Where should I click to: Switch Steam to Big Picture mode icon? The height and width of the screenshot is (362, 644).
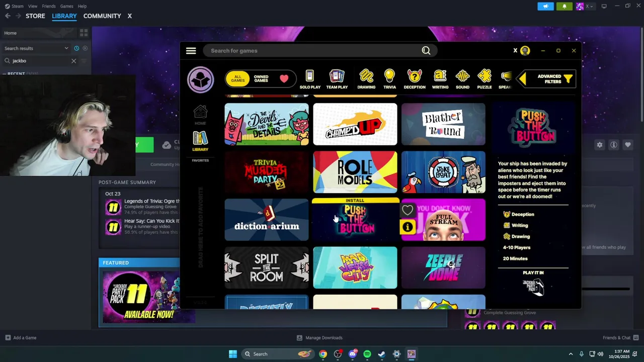pos(604,6)
